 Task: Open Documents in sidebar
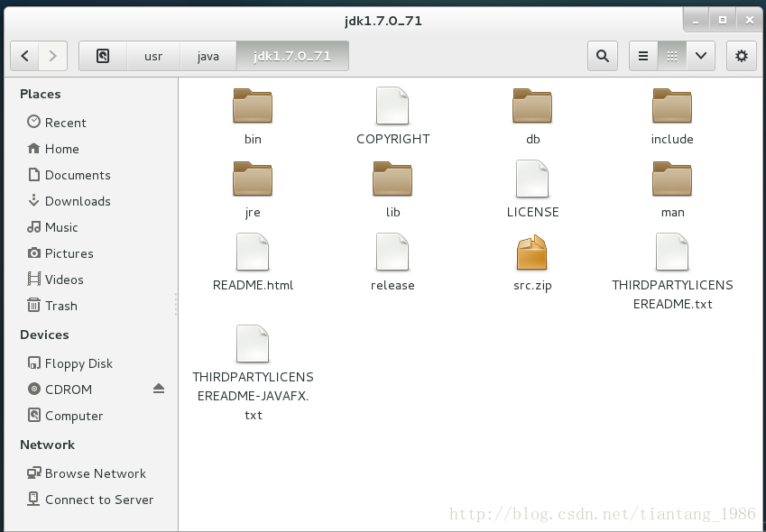[x=69, y=175]
